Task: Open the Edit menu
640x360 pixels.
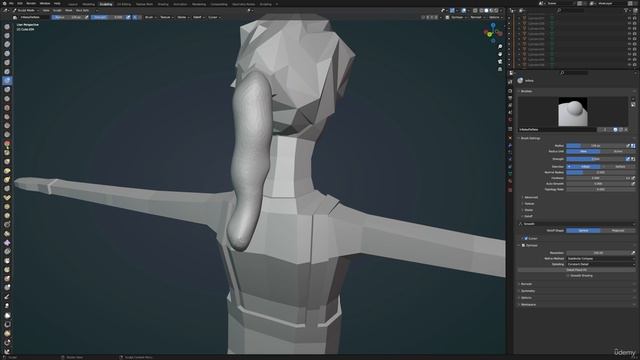Action: (20, 3)
